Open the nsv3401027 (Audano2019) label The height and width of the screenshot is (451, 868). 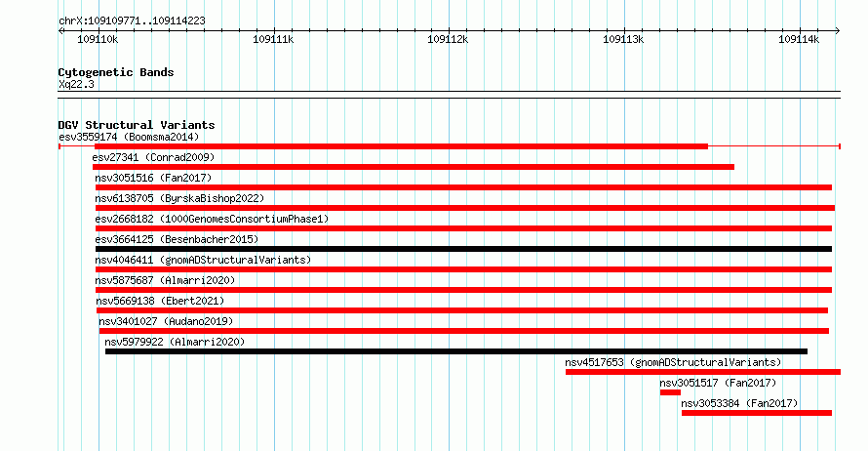[166, 321]
